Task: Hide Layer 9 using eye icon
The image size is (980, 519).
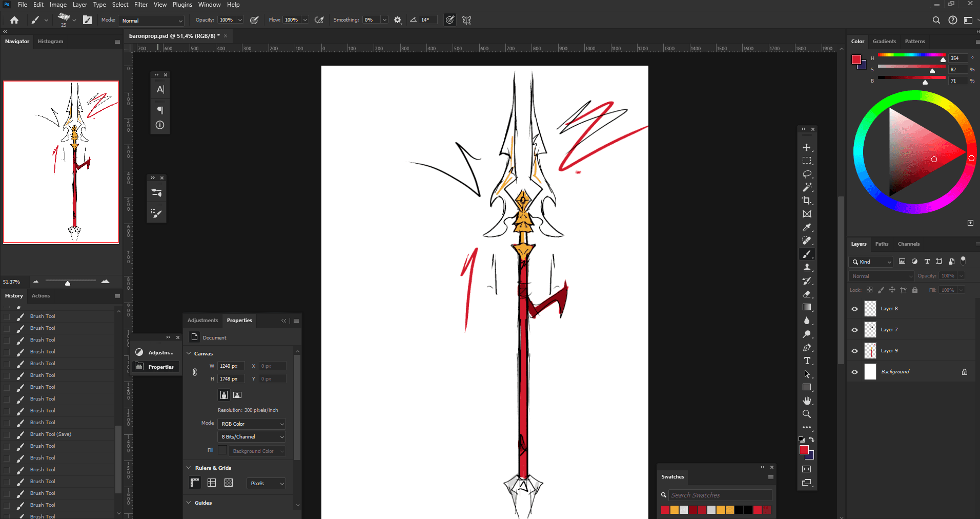Action: pyautogui.click(x=854, y=351)
